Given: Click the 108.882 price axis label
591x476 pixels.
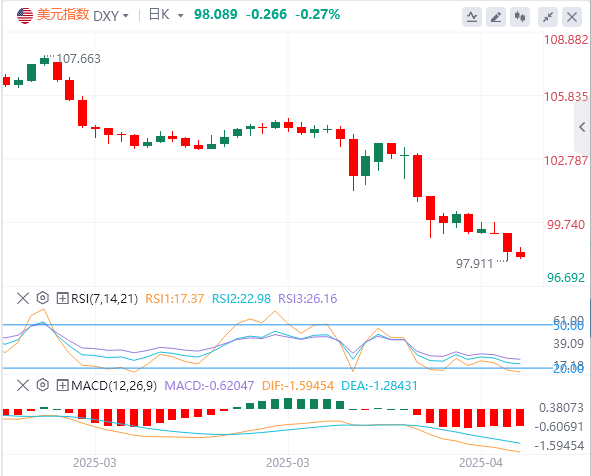Looking at the screenshot, I should pyautogui.click(x=566, y=40).
